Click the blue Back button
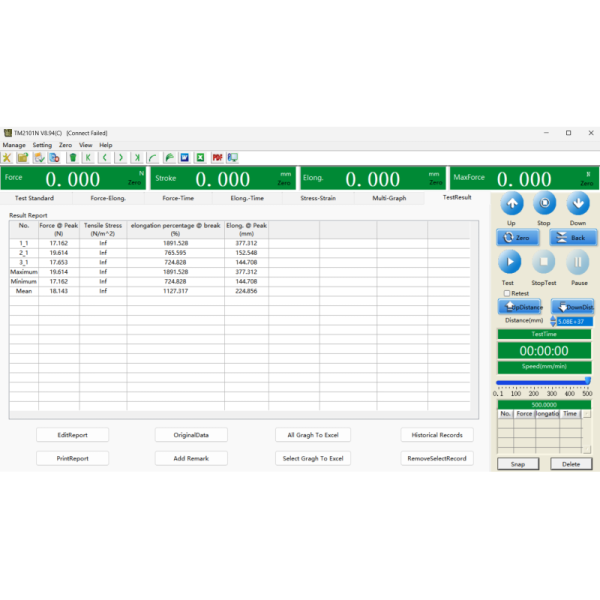Viewport: 600px width, 600px height. pyautogui.click(x=573, y=238)
